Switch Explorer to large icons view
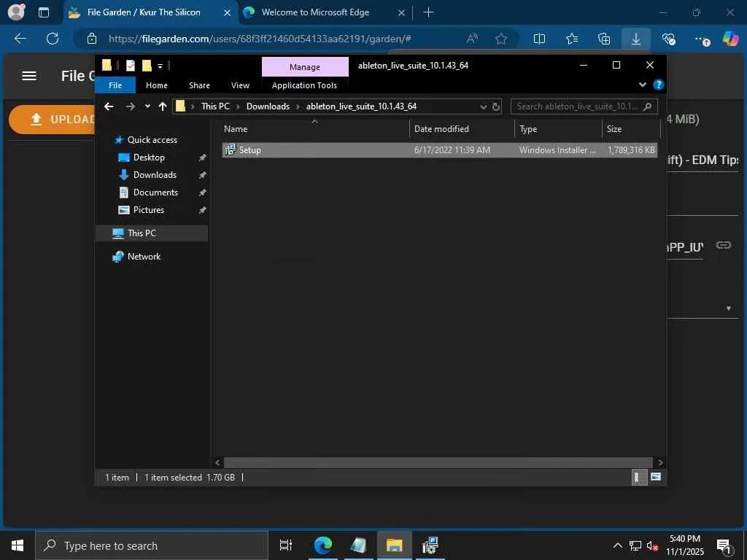 pyautogui.click(x=656, y=477)
